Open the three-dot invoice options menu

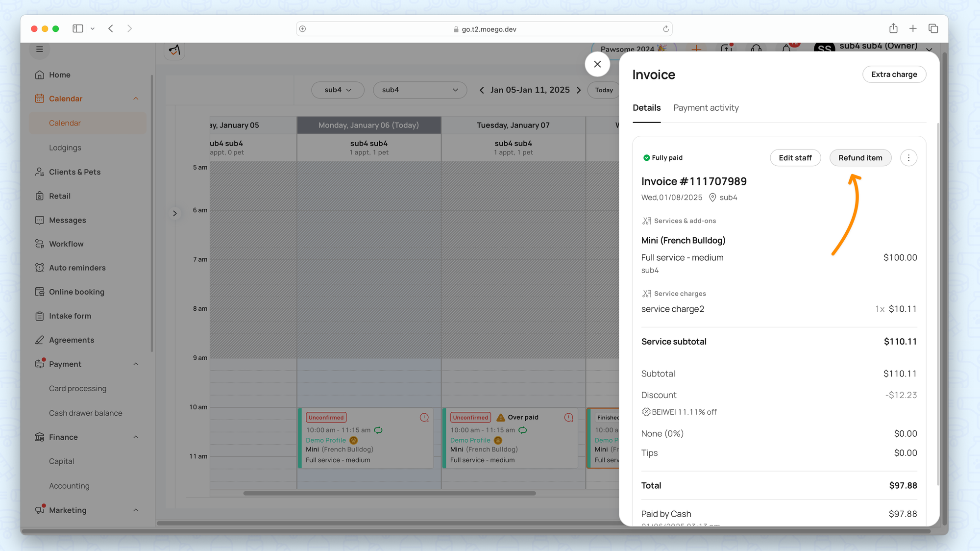click(x=908, y=158)
